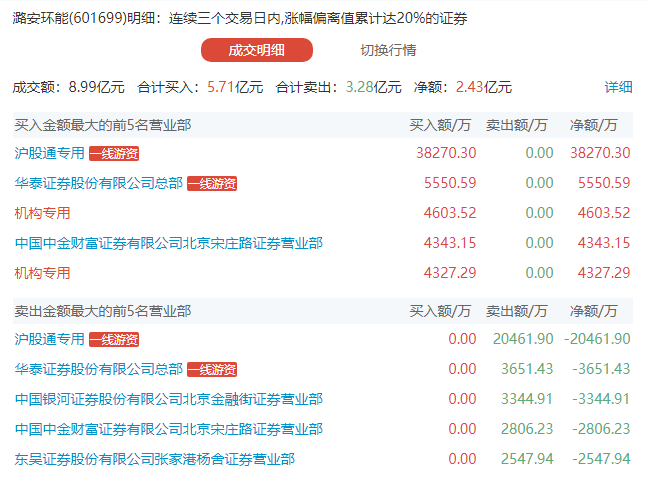Open 中国银河证券北京金融街证券营业部
Viewport: 650px width, 479px height.
pos(169,399)
